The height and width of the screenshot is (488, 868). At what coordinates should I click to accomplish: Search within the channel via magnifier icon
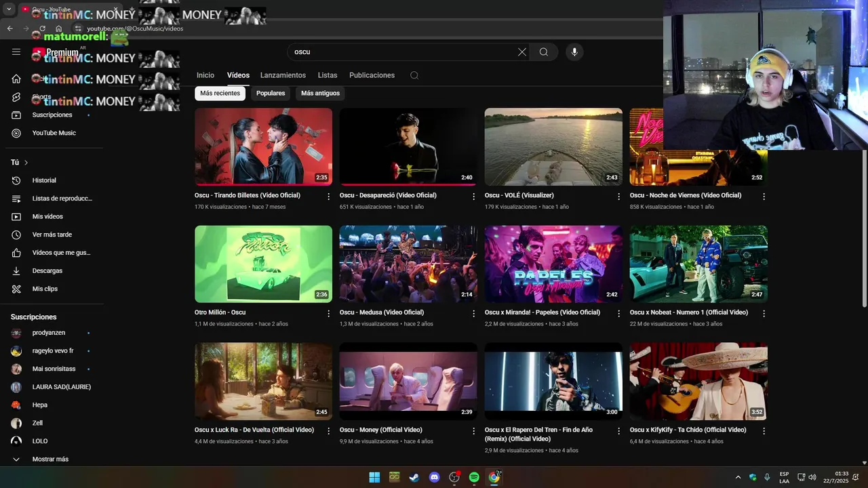tap(414, 75)
